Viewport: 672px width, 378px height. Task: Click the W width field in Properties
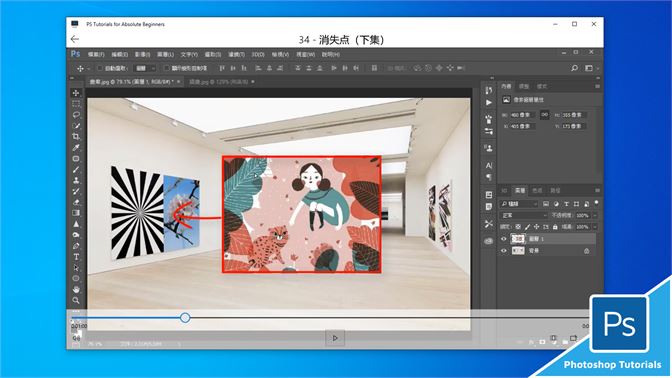(x=522, y=115)
